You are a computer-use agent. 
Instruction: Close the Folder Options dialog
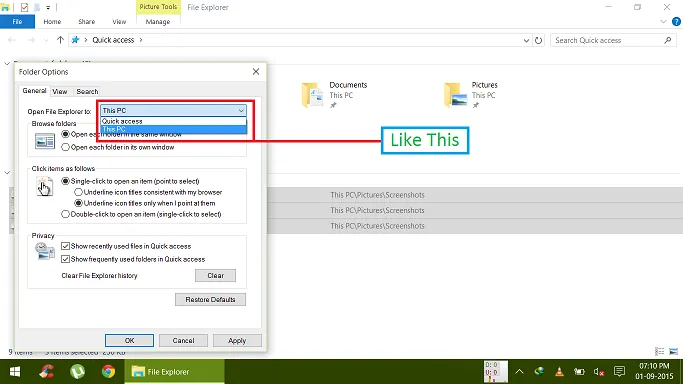(x=256, y=71)
